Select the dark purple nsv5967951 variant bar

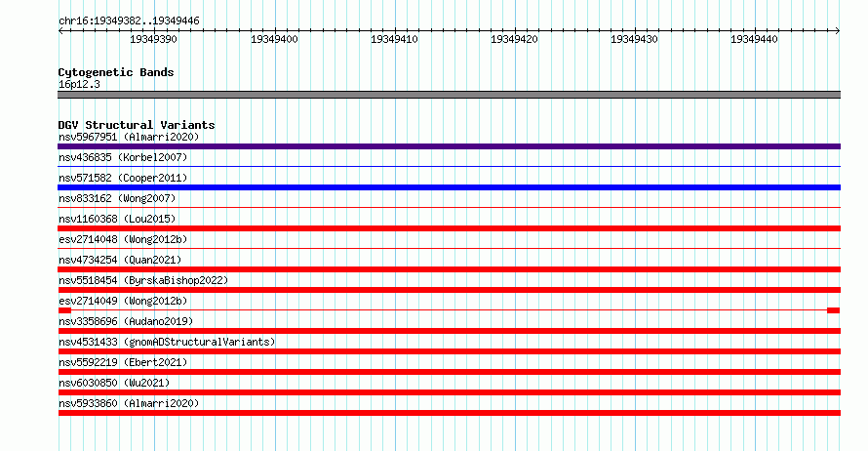click(x=449, y=146)
